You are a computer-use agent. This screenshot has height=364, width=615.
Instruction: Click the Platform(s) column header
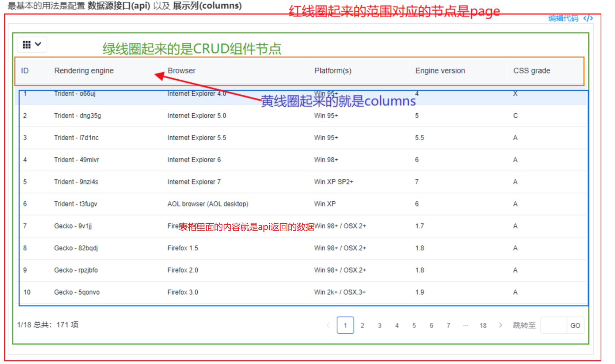pos(333,71)
